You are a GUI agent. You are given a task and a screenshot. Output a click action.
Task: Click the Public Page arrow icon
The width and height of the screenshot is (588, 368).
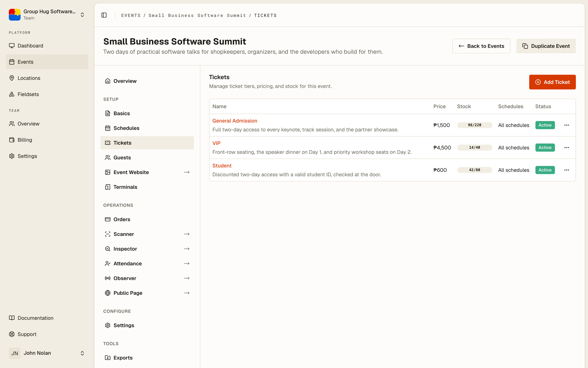(x=187, y=293)
